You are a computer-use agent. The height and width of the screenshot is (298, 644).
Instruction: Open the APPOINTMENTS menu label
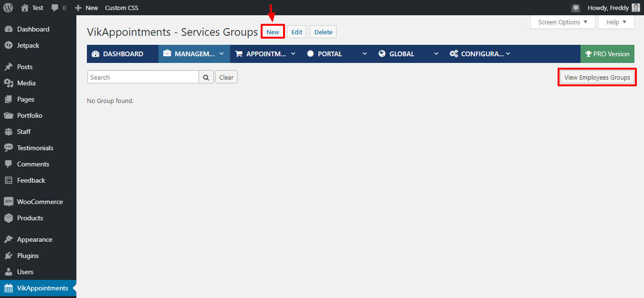[266, 54]
